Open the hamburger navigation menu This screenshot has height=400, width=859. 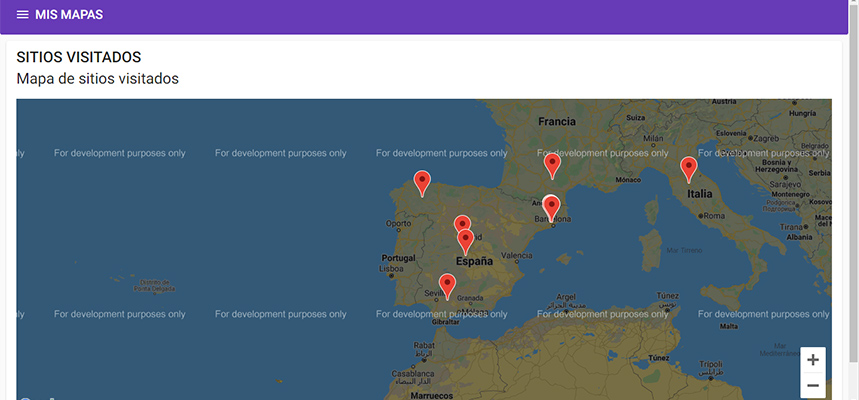tap(23, 15)
